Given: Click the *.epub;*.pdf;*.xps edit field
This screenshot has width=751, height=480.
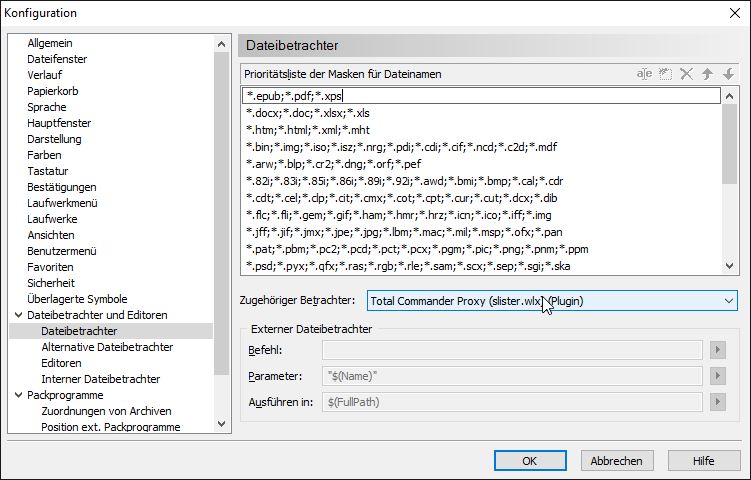Looking at the screenshot, I should (x=480, y=96).
